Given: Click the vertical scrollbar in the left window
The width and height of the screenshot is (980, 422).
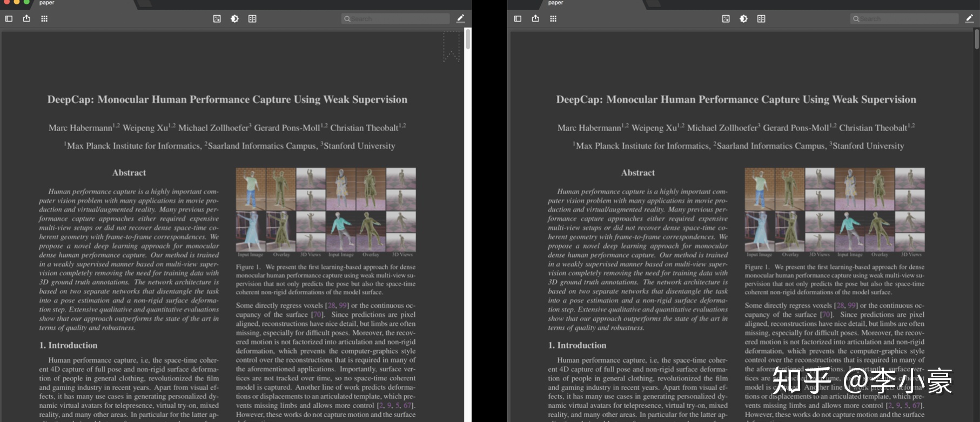Looking at the screenshot, I should [468, 39].
